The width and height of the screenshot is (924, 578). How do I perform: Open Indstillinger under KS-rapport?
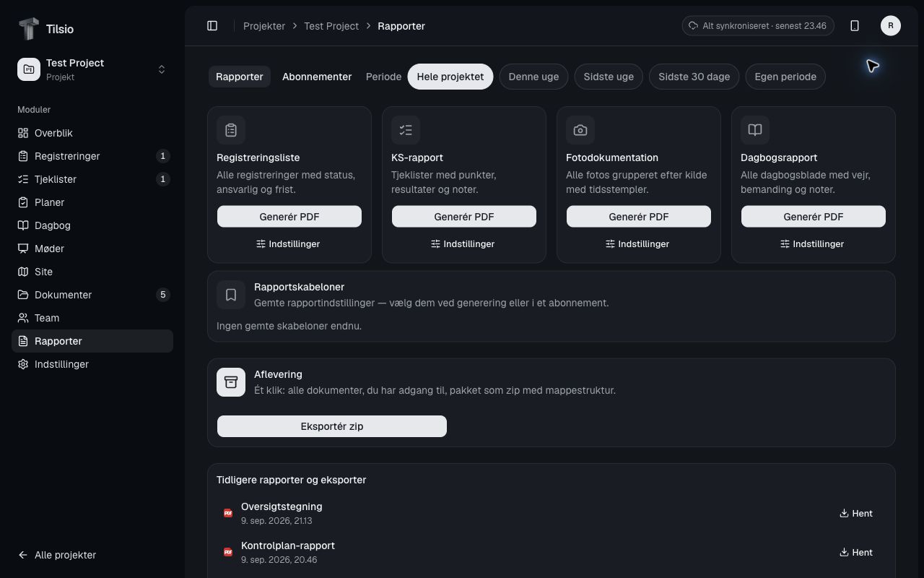[x=464, y=244]
